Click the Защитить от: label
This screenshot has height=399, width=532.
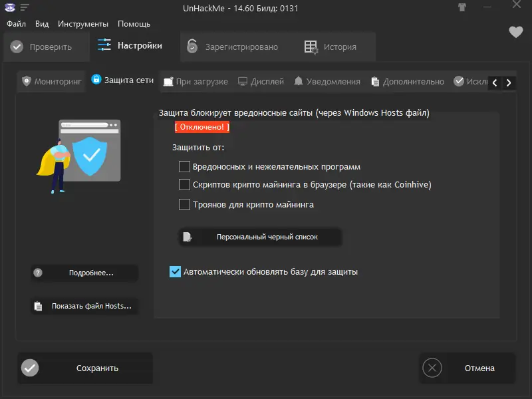click(198, 148)
